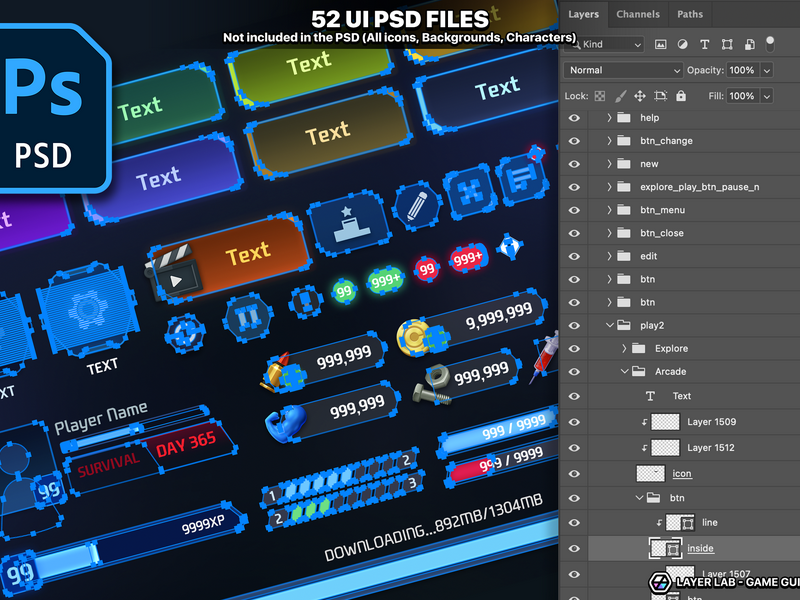Hide Layer 1509 via eye icon
This screenshot has width=800, height=600.
(x=574, y=422)
